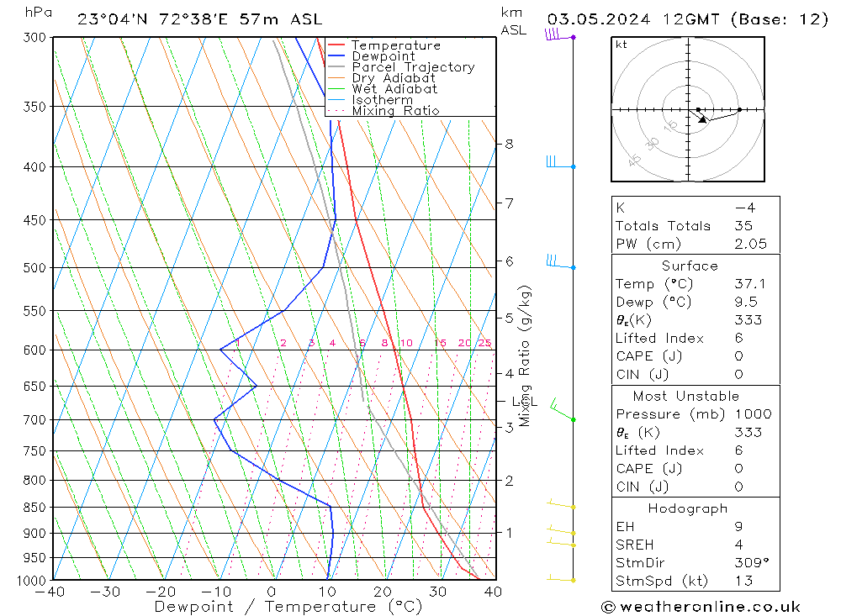Click the 8 km altitude axis label
The width and height of the screenshot is (841, 616).
509,144
